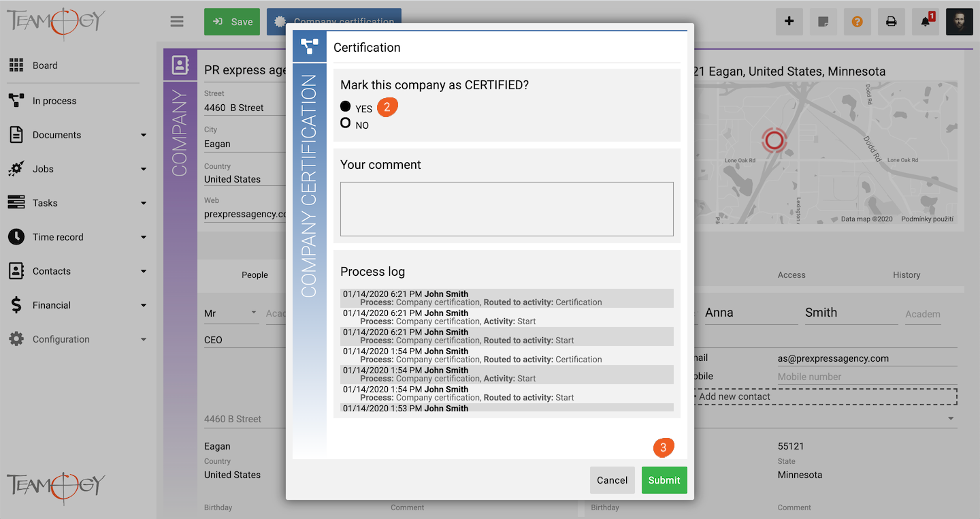Open the sticky note icon

[823, 22]
